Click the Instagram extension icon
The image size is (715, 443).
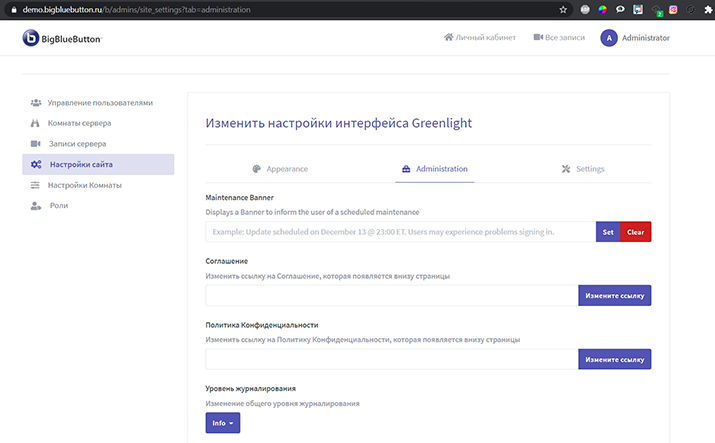[673, 10]
